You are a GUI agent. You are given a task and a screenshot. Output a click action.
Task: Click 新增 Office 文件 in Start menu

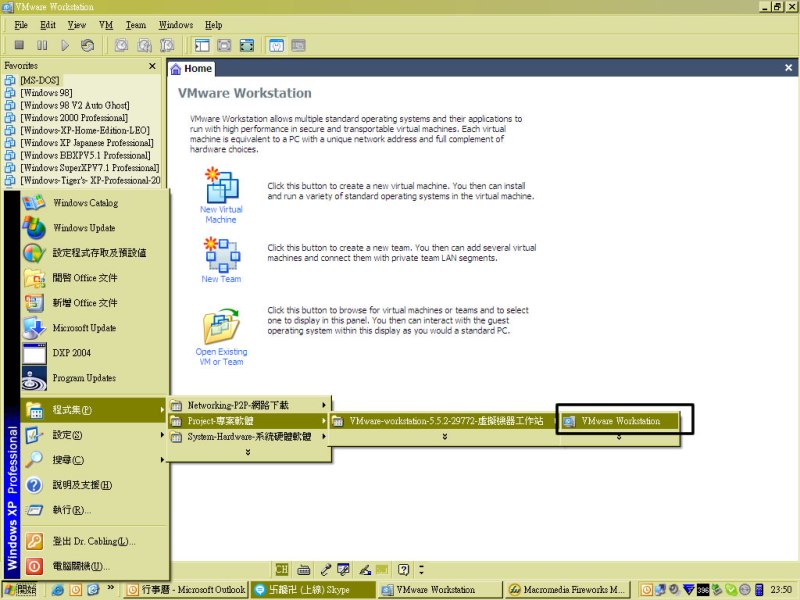click(x=94, y=303)
